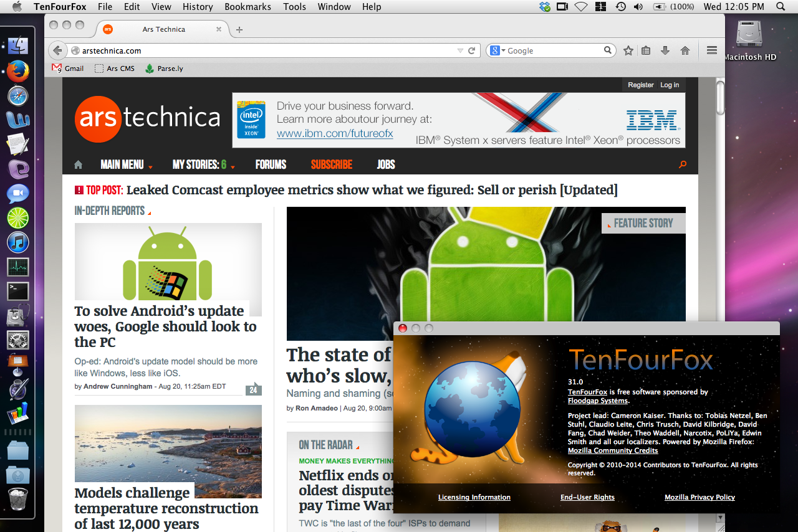The height and width of the screenshot is (532, 798).
Task: Open the Parse.ly bookmark
Action: click(x=164, y=69)
